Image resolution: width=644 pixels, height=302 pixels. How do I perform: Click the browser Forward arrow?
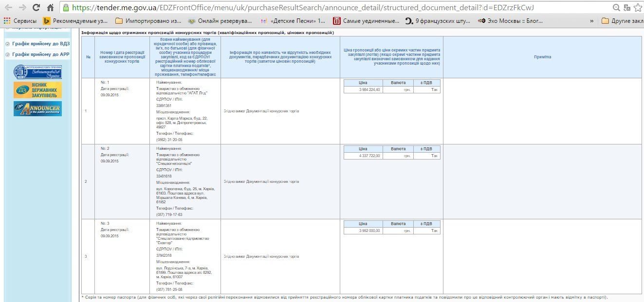coord(22,8)
